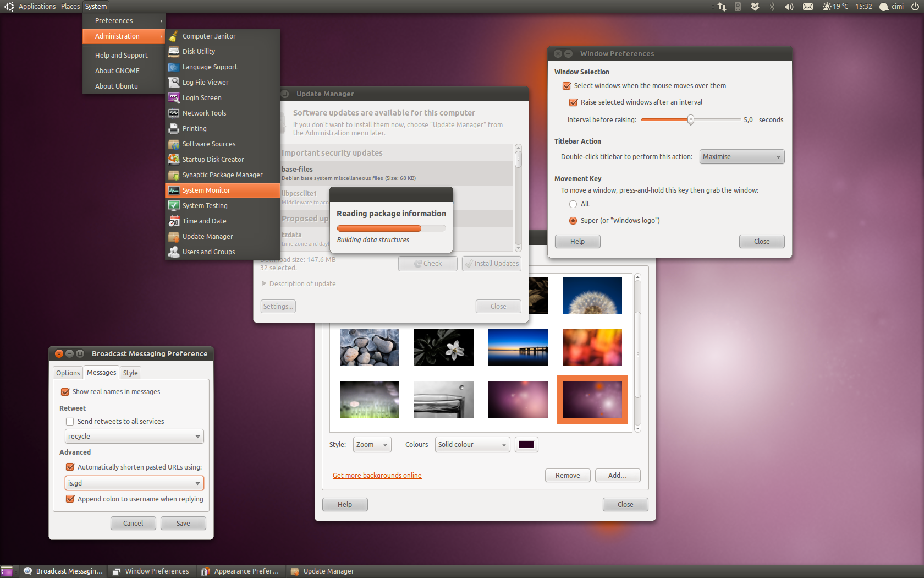Open Startup Disk Creator
Screen dimensions: 924x578
click(x=213, y=160)
